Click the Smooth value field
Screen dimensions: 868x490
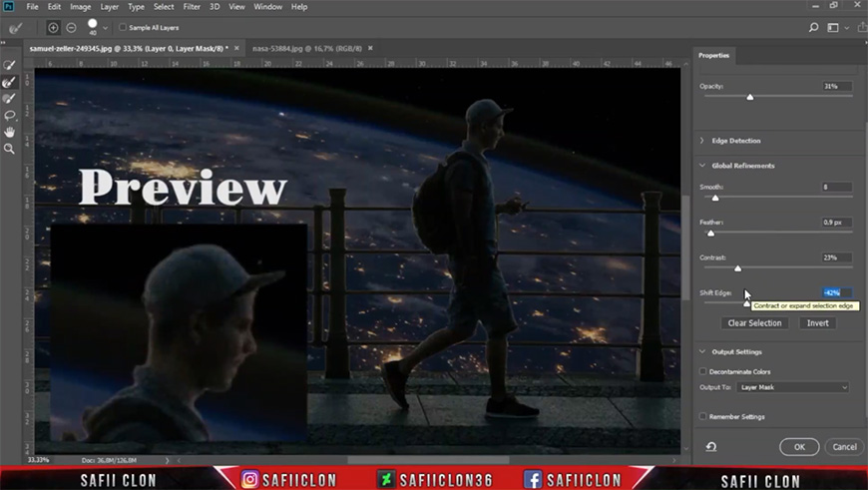tap(837, 187)
